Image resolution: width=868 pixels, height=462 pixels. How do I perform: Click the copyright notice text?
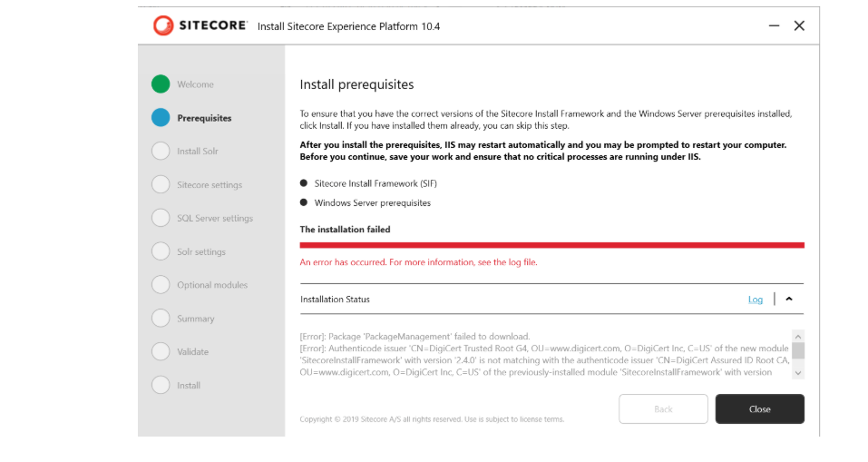pyautogui.click(x=432, y=419)
